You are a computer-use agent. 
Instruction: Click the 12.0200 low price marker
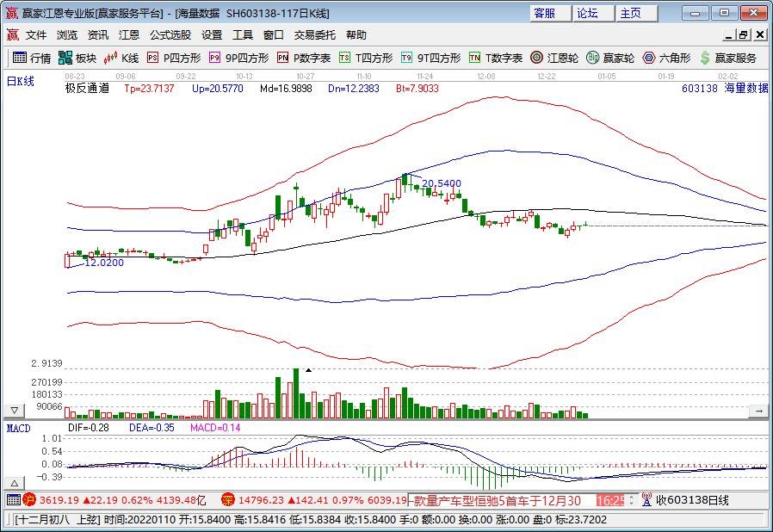(104, 263)
